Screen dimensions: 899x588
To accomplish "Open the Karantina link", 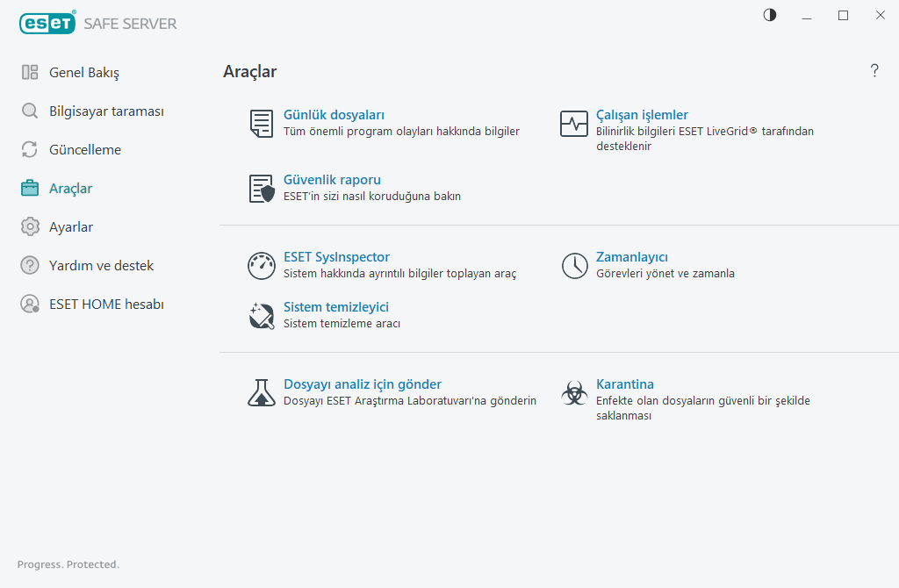I will [x=625, y=384].
